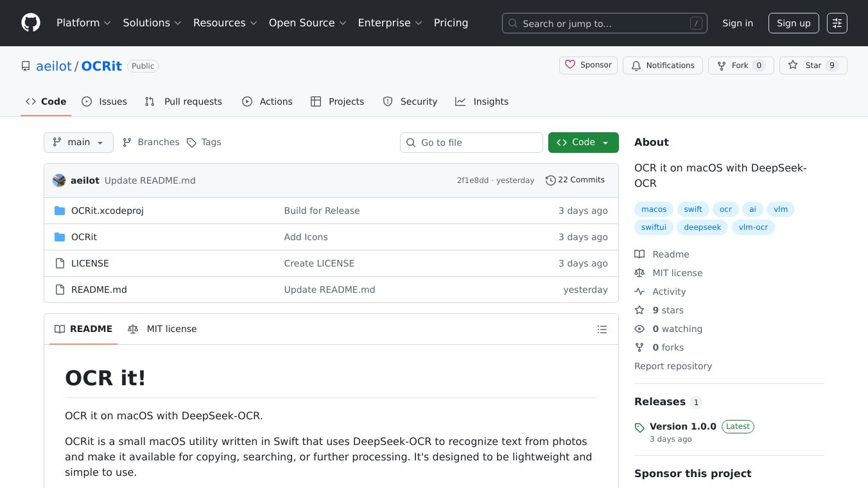This screenshot has width=868, height=488.
Task: Toggle Notifications for this repository
Action: pos(663,65)
